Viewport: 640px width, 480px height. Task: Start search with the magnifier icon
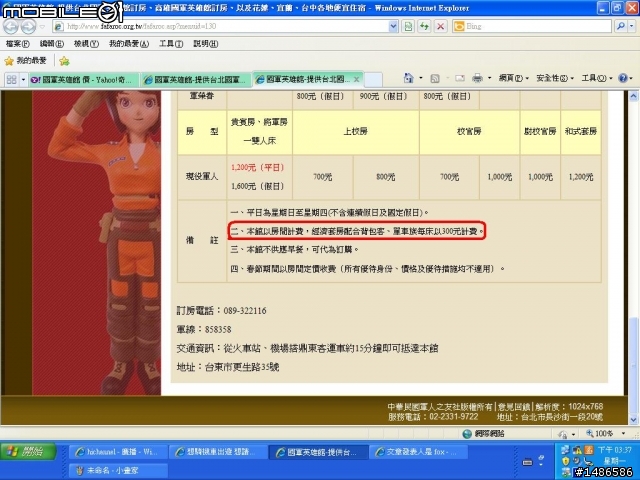click(x=620, y=27)
